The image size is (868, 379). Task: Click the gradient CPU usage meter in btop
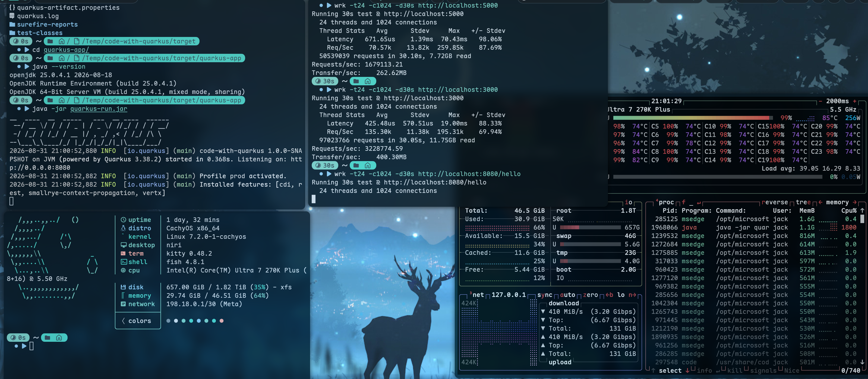coord(693,118)
